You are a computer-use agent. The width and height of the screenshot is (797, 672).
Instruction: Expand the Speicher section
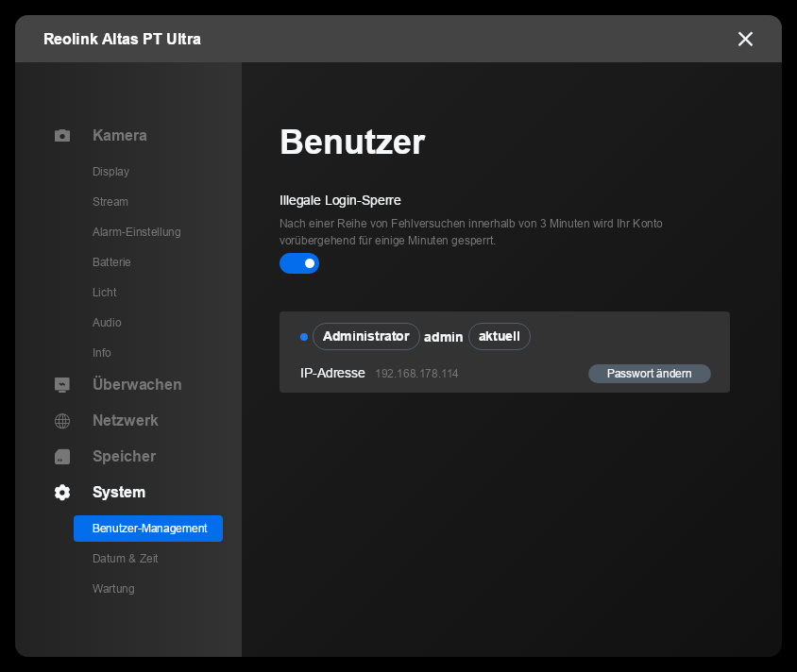pos(124,457)
